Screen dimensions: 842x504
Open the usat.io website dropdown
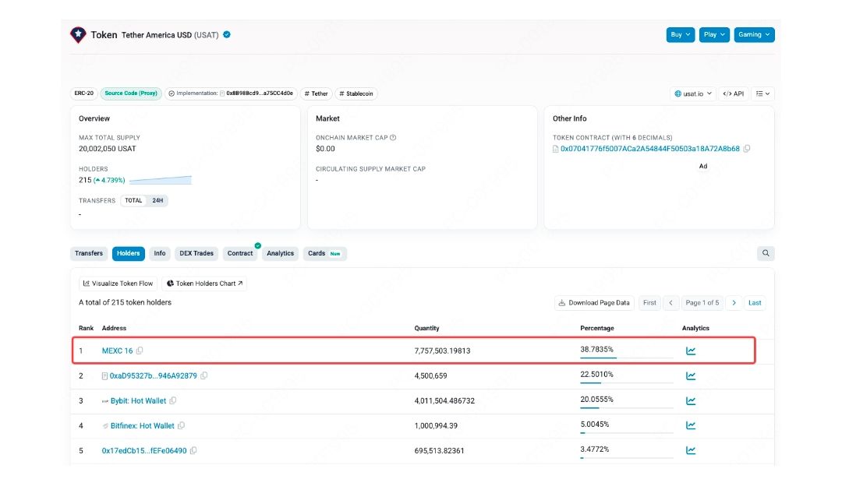coord(692,93)
